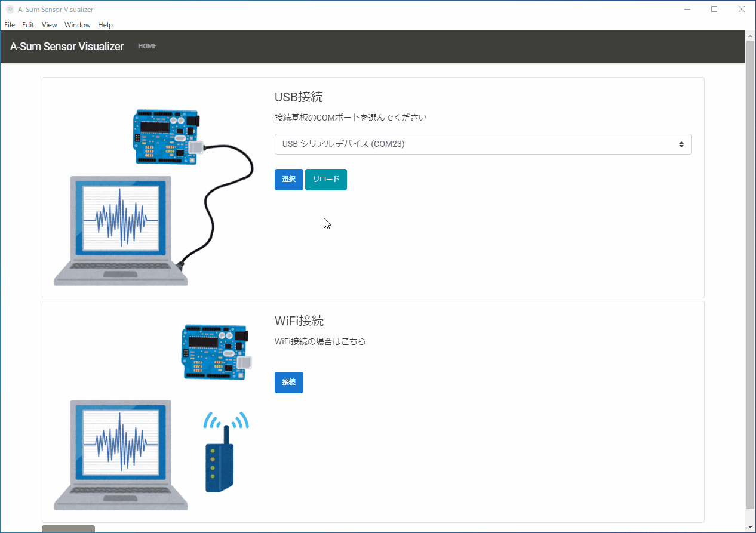Expand the COM port dropdown
The height and width of the screenshot is (533, 756).
[x=483, y=144]
